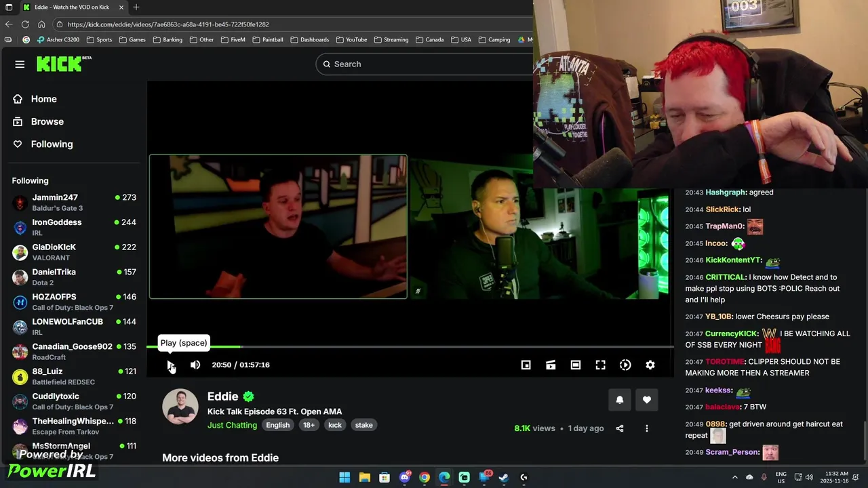Open TheHealingWhispe... Escape From Tarkov stream
This screenshot has height=488, width=868.
(x=74, y=426)
